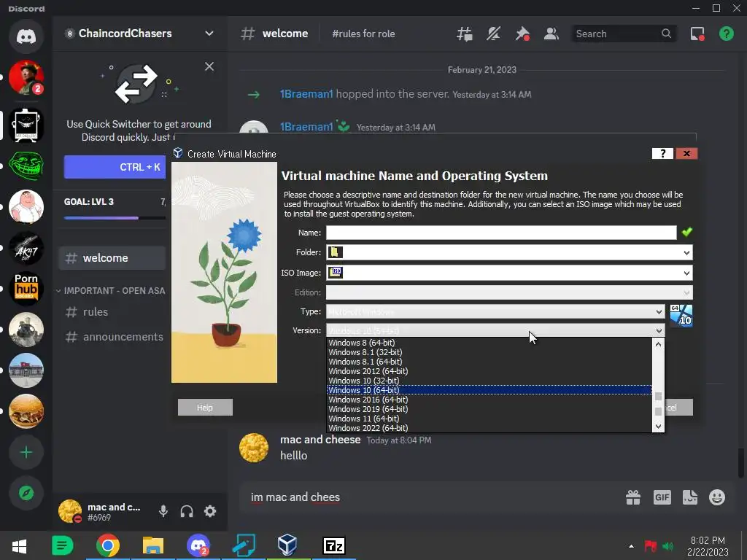Select Windows 2019 (64-bit) option
Screen dimensions: 747x560
[489, 410]
